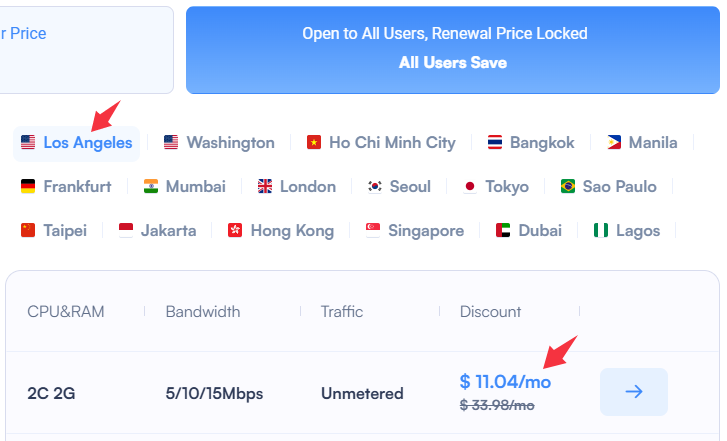This screenshot has height=441, width=727.
Task: Click the German flag beside Frankfurt
Action: coord(28,186)
